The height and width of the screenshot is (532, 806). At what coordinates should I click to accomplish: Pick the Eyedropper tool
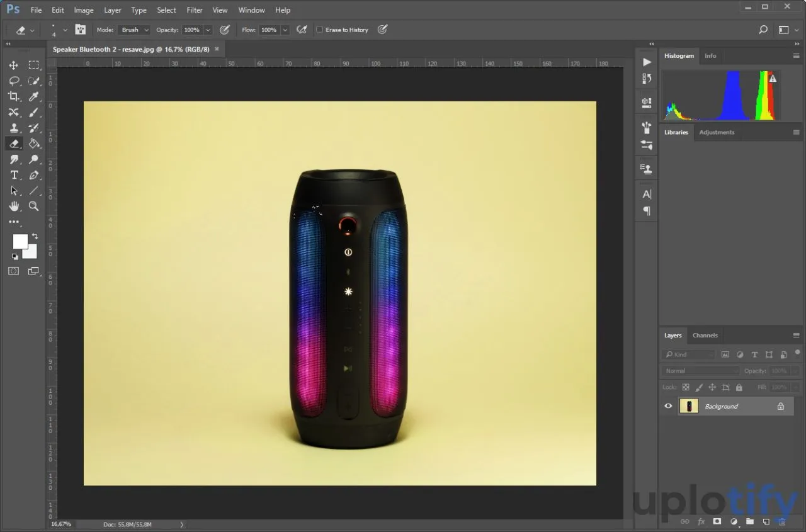tap(34, 96)
